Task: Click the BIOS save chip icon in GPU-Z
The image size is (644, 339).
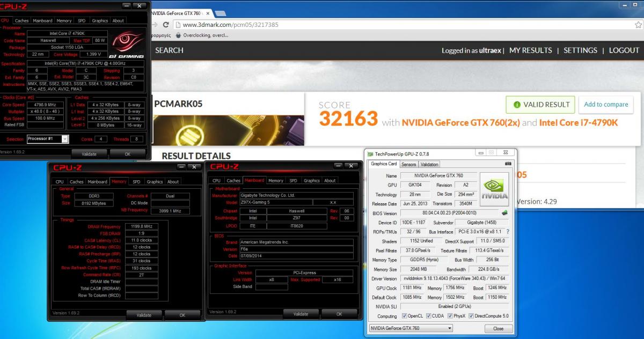Action: click(504, 213)
